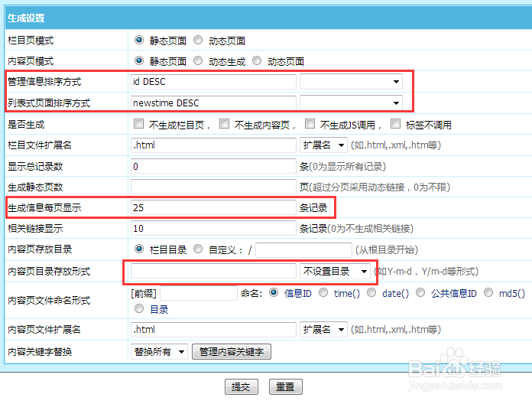
Task: Open dropdown beside 管理信息排序方式 field
Action: tap(351, 81)
